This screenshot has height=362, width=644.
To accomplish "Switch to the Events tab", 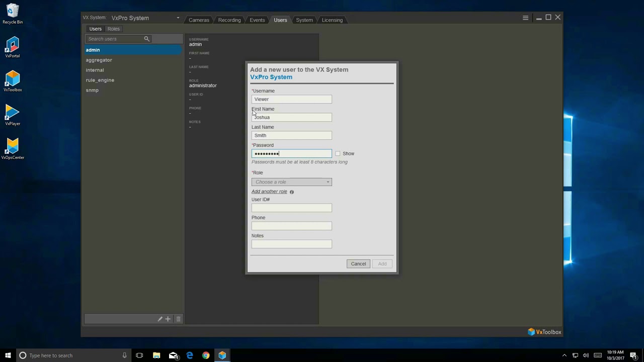I will tap(257, 20).
